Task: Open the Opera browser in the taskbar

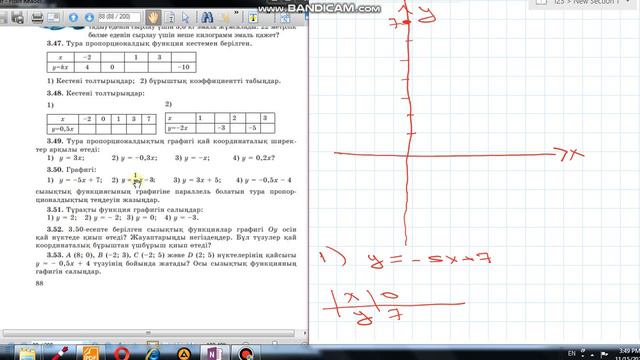Action: click(122, 353)
